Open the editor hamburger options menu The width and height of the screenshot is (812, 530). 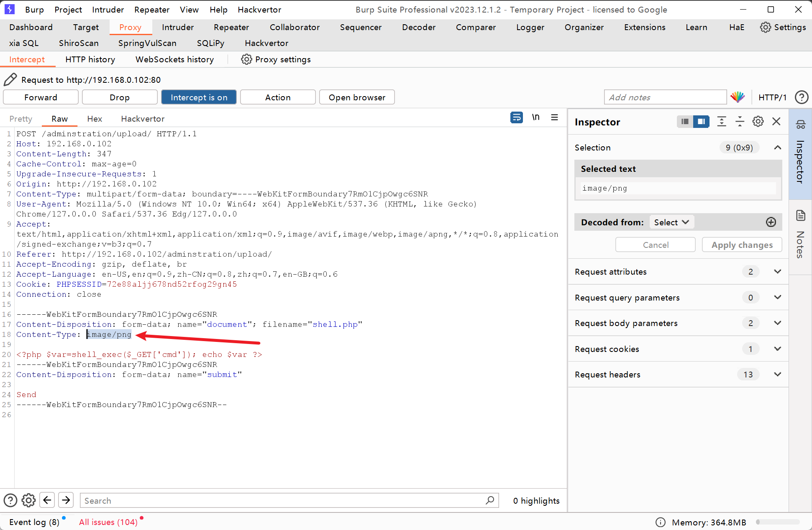point(554,117)
